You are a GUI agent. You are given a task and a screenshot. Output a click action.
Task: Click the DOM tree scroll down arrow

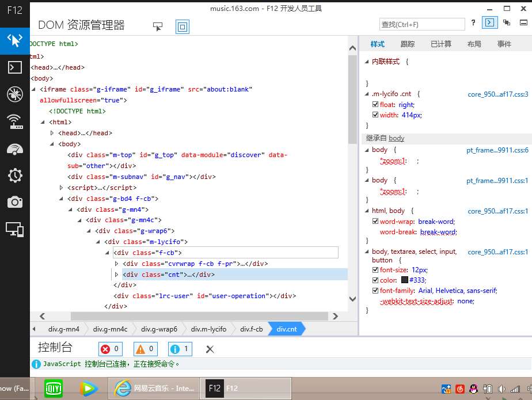point(352,299)
